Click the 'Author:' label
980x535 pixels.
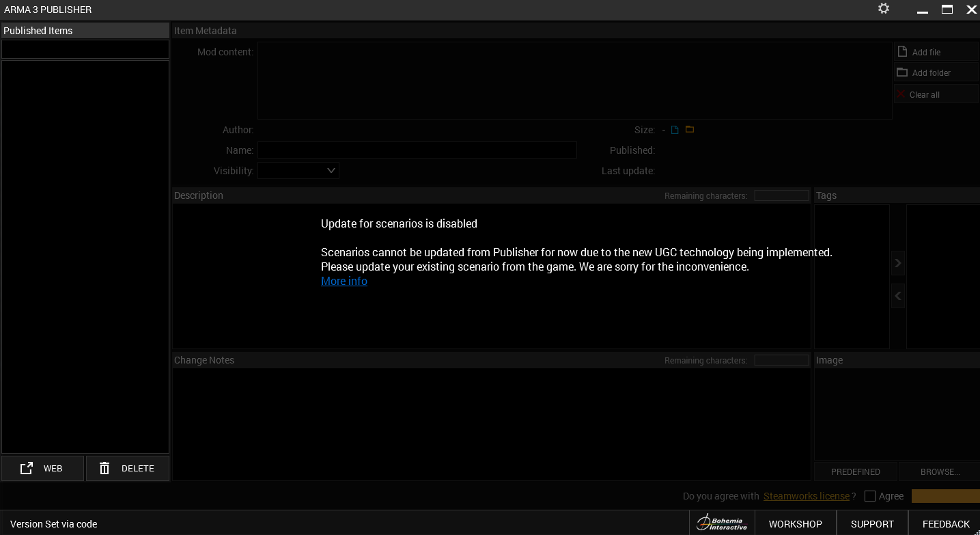[x=238, y=130]
